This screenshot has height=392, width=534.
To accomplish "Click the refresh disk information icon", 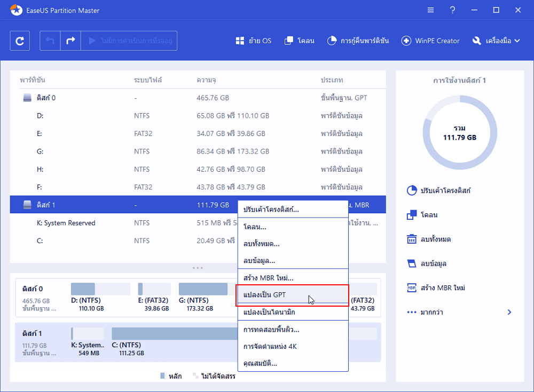I will 20,41.
